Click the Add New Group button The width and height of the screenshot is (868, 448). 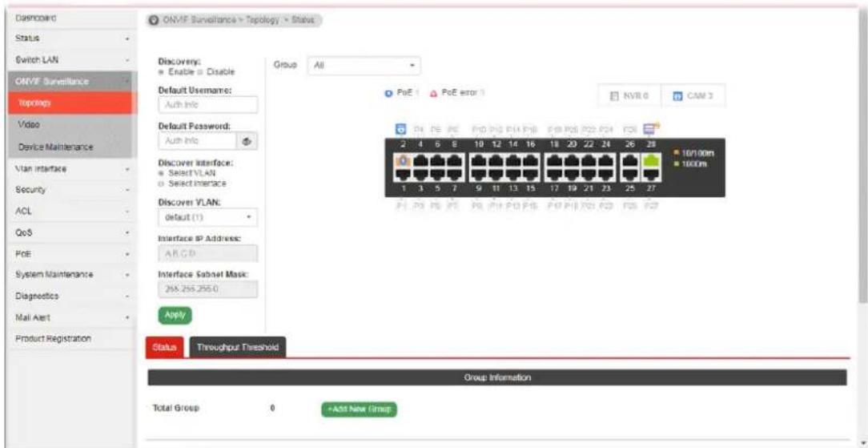(360, 410)
